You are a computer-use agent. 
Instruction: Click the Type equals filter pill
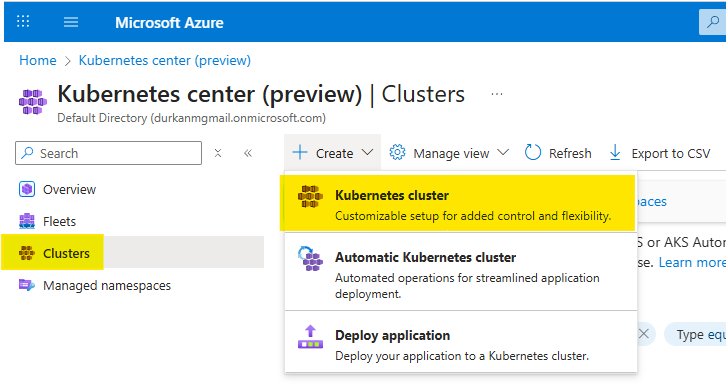(x=695, y=334)
